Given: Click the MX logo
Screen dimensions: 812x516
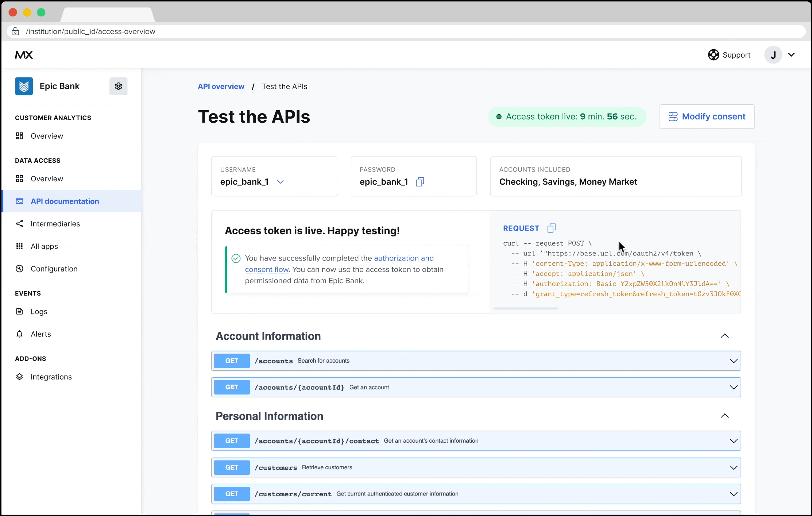Looking at the screenshot, I should (24, 55).
